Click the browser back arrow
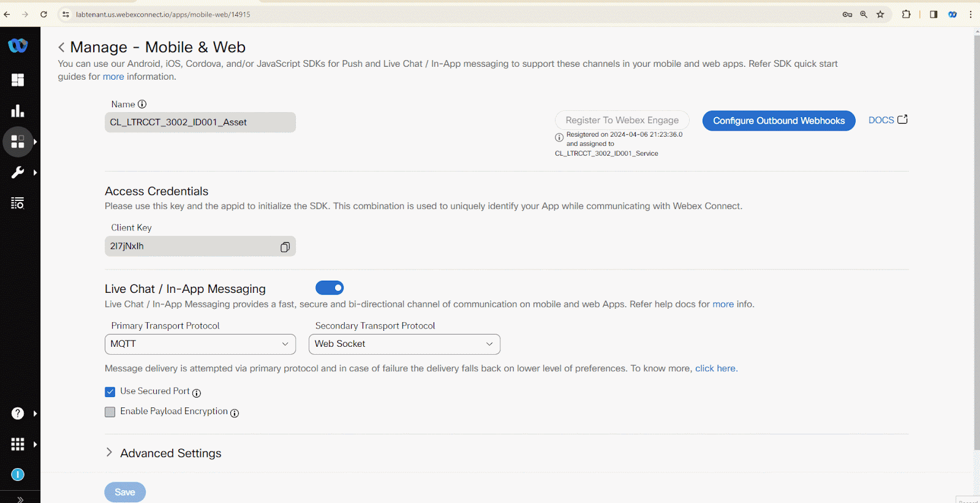This screenshot has width=980, height=503. (7, 14)
